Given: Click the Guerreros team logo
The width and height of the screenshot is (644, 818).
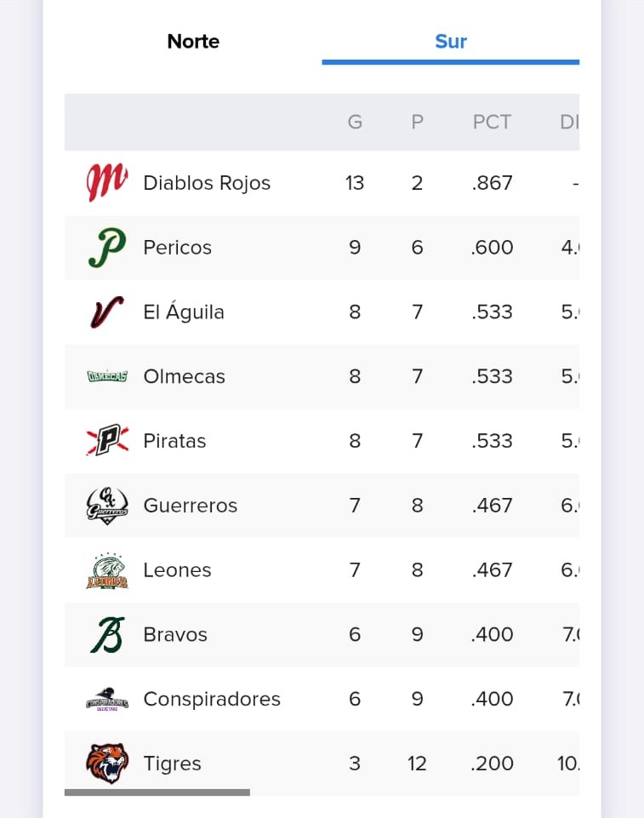Looking at the screenshot, I should [107, 506].
